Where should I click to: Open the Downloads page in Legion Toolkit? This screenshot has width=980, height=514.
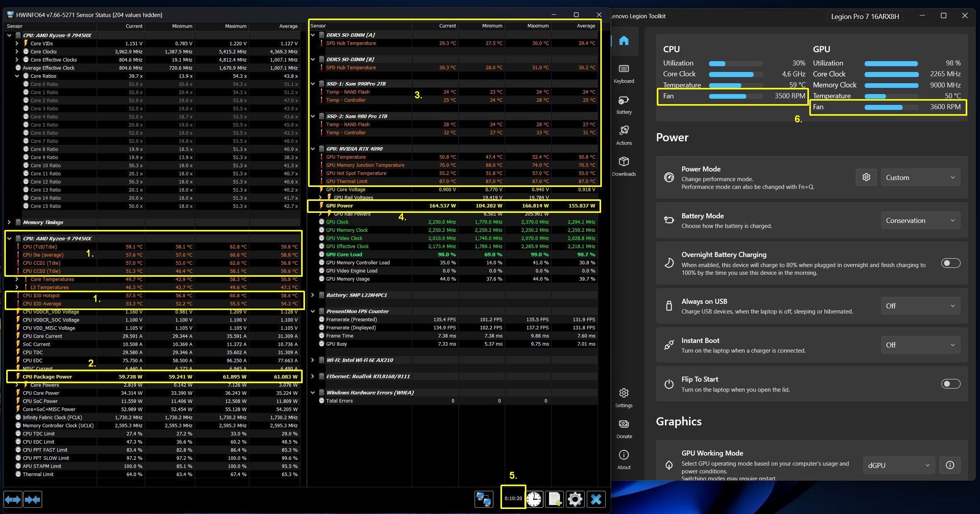[x=624, y=166]
